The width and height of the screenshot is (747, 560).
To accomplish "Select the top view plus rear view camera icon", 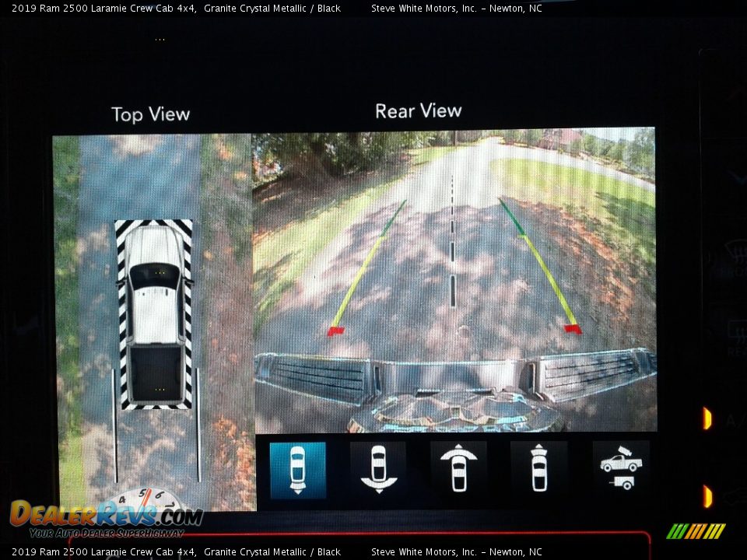I will click(x=297, y=470).
